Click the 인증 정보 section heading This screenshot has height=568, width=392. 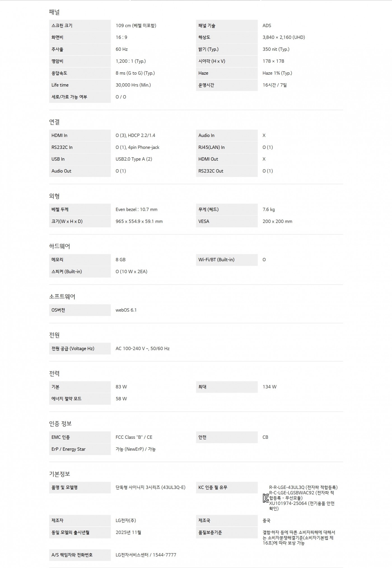[x=60, y=423]
